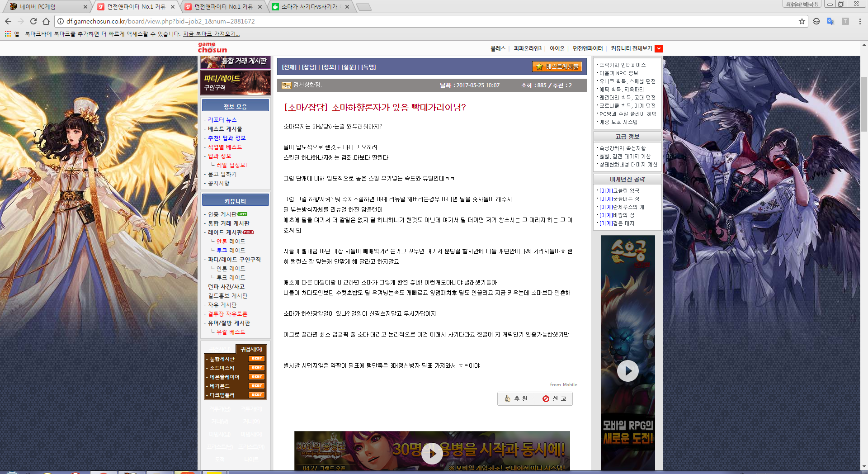The image size is (868, 474).
Task: Click the shield extension icon in toolbar
Action: point(816,21)
